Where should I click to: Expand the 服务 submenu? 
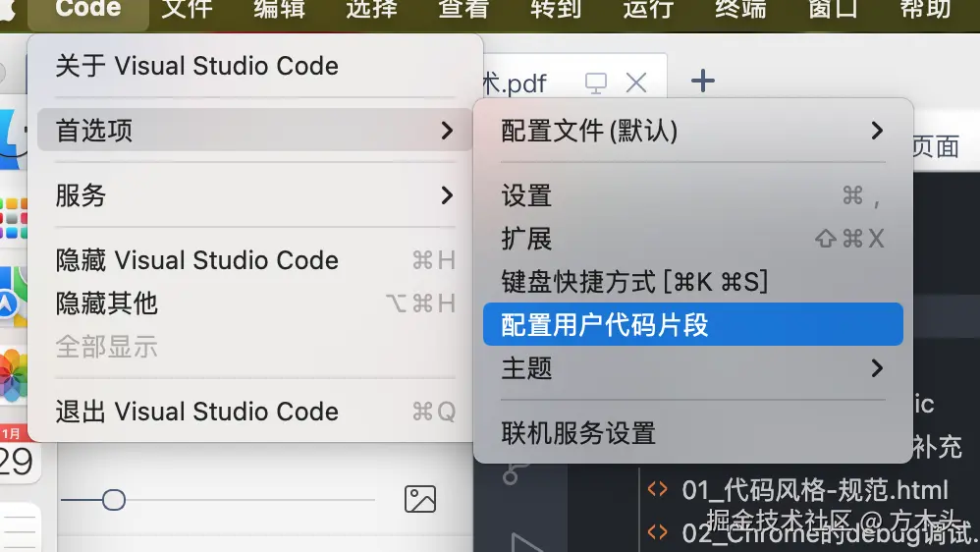254,195
